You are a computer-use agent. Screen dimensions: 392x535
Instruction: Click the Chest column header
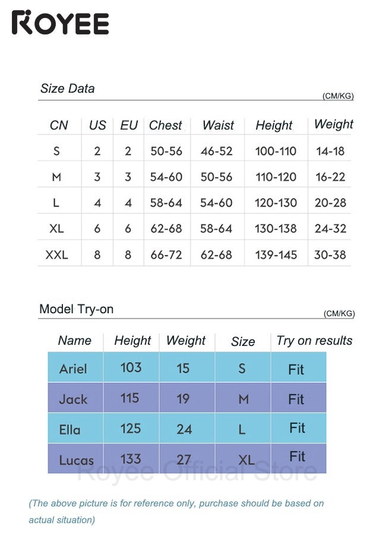coord(166,125)
